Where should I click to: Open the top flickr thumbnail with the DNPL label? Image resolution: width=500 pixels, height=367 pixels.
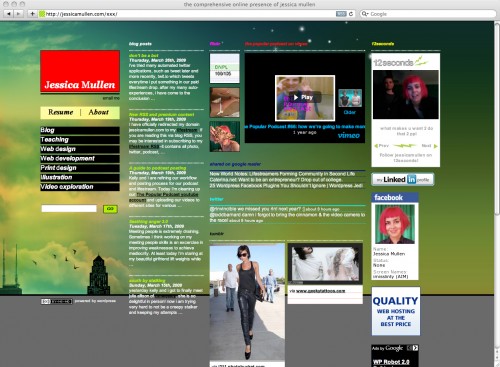tap(225, 68)
